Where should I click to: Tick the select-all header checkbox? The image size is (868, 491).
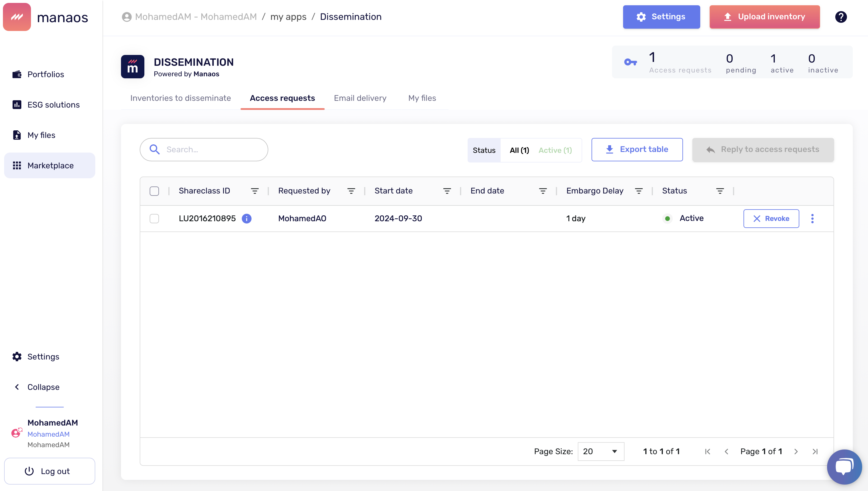click(x=154, y=191)
